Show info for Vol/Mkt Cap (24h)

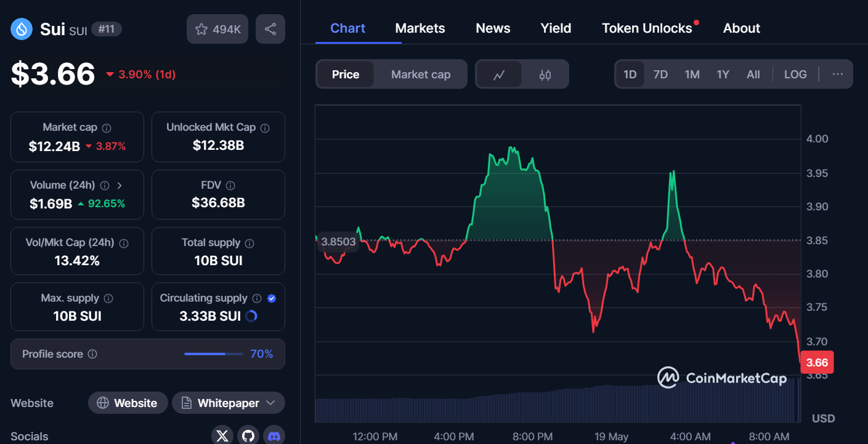[x=124, y=244]
